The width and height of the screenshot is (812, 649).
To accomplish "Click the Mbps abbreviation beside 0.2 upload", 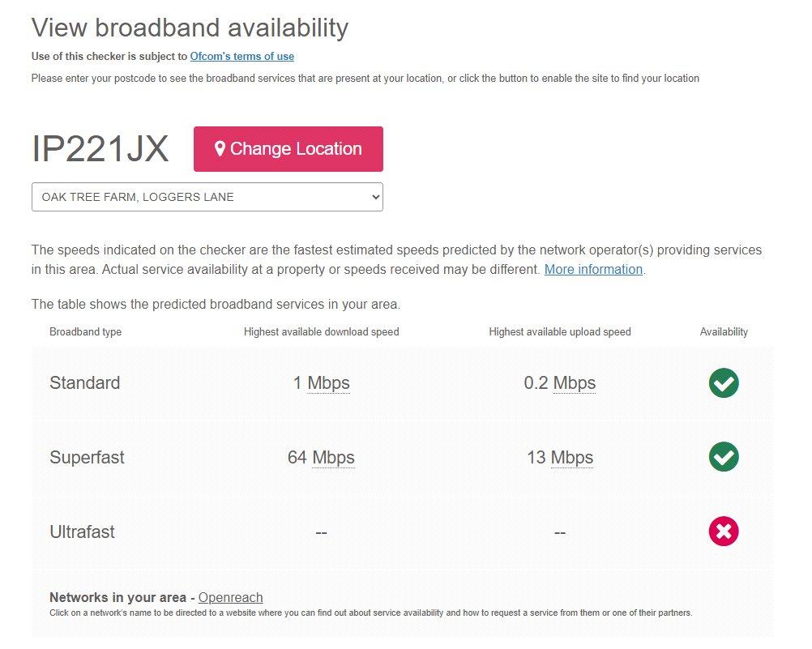I will (575, 382).
